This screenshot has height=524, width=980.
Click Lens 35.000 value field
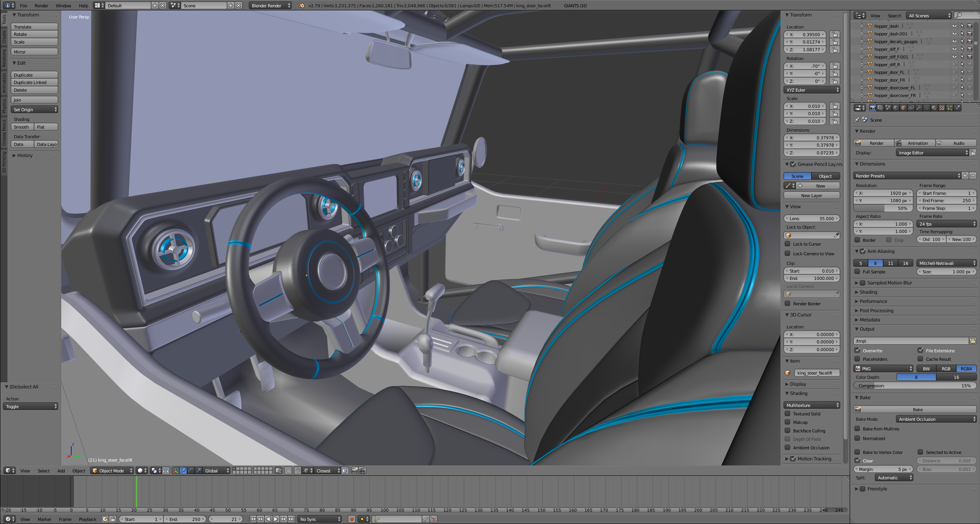click(812, 218)
